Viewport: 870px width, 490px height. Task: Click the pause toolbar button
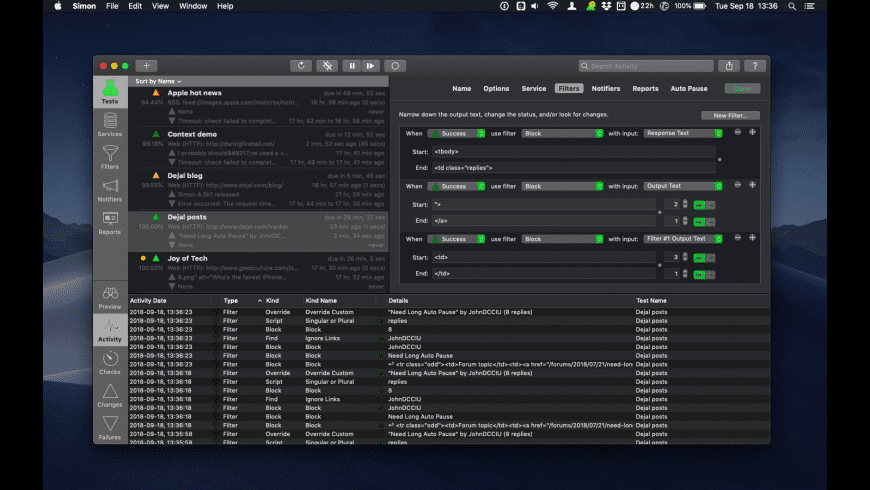pyautogui.click(x=352, y=65)
